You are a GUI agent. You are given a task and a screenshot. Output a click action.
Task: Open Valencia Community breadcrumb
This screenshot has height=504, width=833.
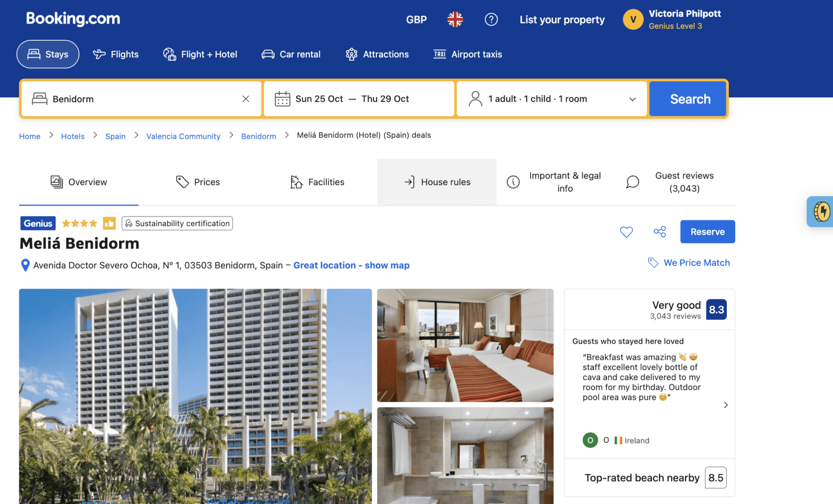[x=183, y=136]
